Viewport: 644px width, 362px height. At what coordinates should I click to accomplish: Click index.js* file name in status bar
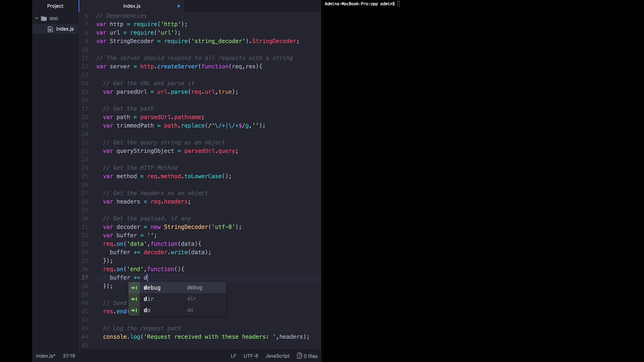click(45, 356)
